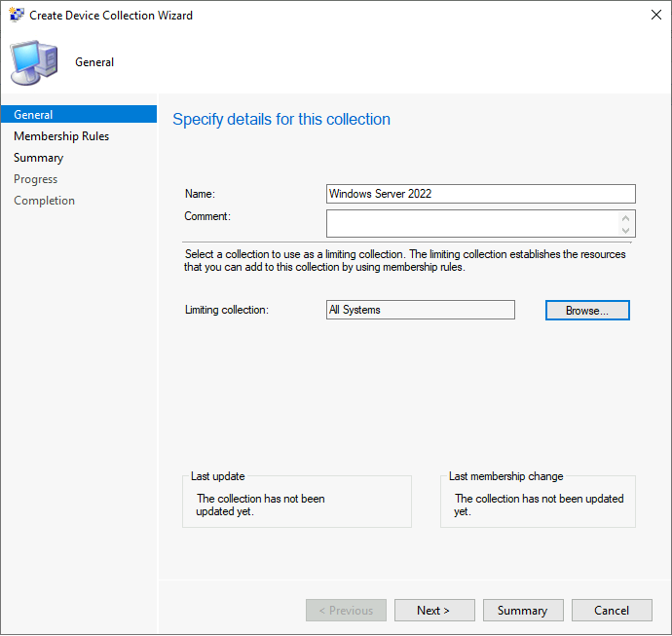Click the Last update status message
The width and height of the screenshot is (672, 636).
pyautogui.click(x=260, y=505)
